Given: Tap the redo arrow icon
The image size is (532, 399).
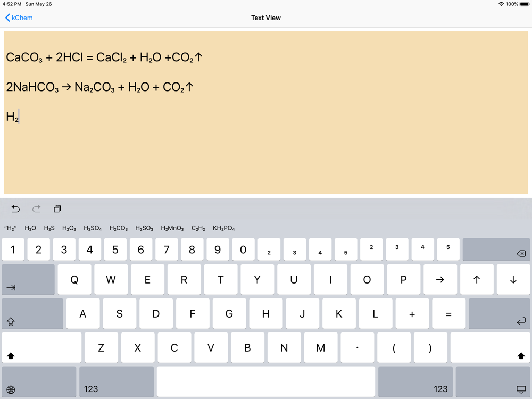Looking at the screenshot, I should click(36, 209).
